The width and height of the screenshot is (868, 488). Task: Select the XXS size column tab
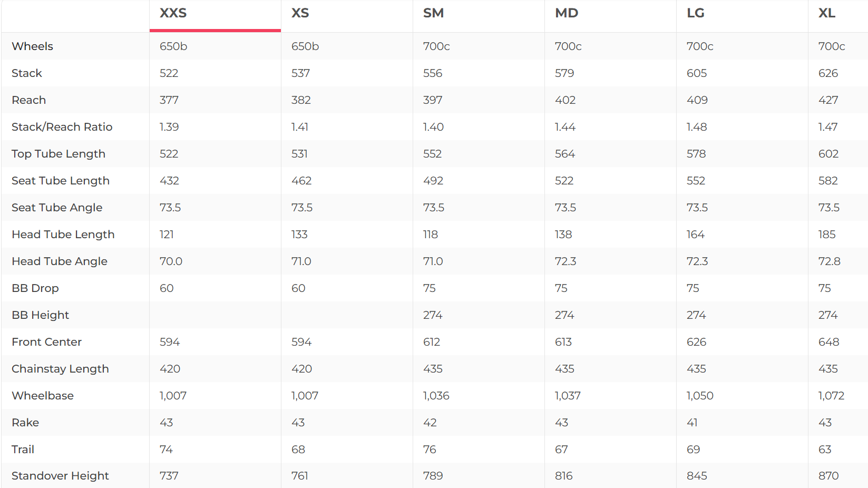tap(173, 13)
